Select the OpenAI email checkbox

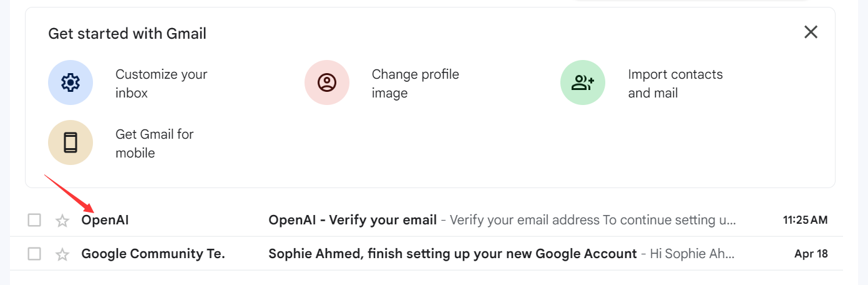(x=34, y=220)
